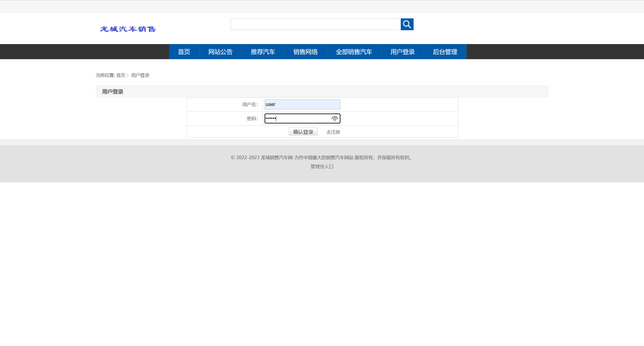The image size is (644, 346).
Task: Open the 管理员入口 admin entrance link
Action: (321, 167)
